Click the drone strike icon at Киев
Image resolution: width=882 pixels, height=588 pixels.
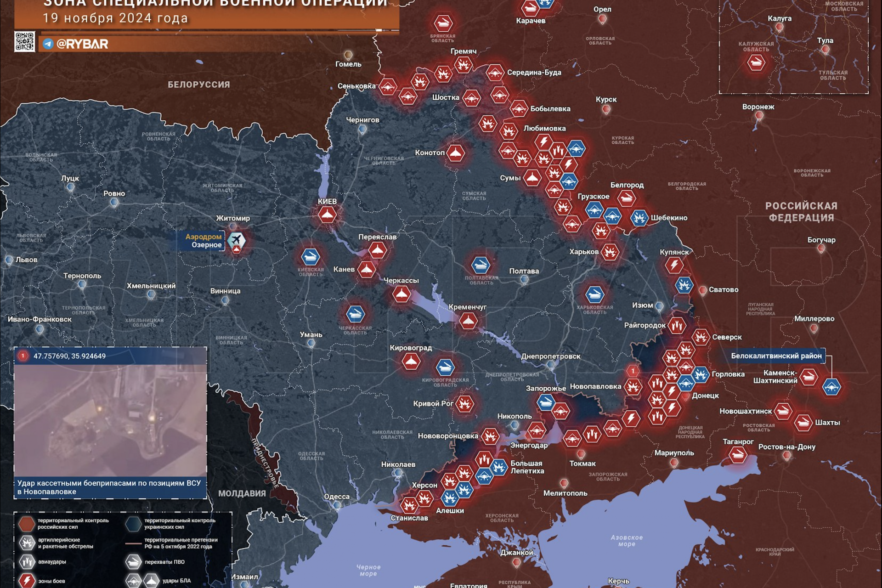pos(327,215)
